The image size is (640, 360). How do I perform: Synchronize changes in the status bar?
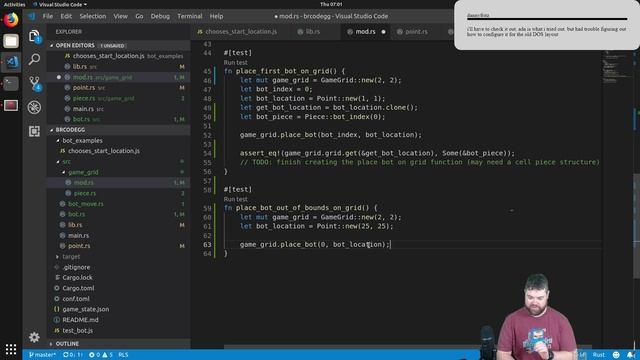pos(72,355)
